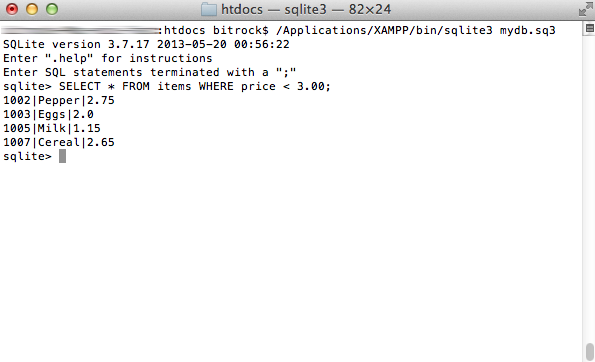This screenshot has height=362, width=595.
Task: Click the split pane icon above scrollbar
Action: point(589,28)
